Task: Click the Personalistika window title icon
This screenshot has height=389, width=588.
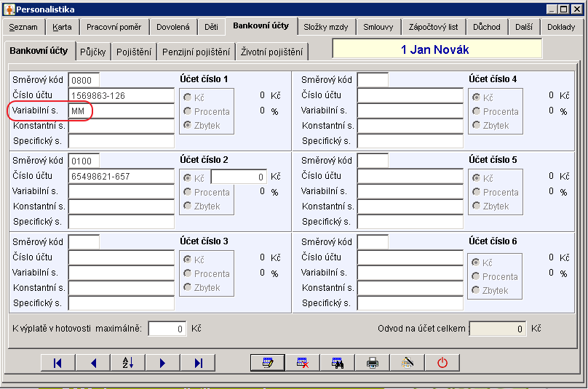Action: pyautogui.click(x=9, y=9)
